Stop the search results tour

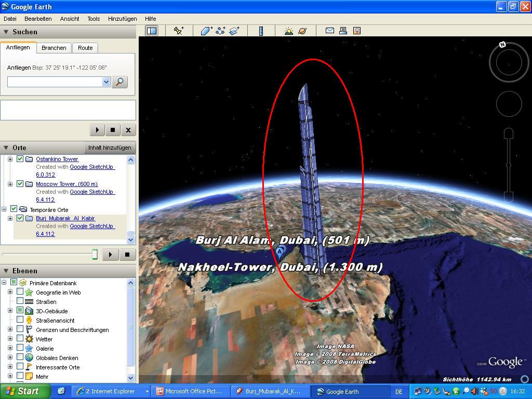[113, 129]
